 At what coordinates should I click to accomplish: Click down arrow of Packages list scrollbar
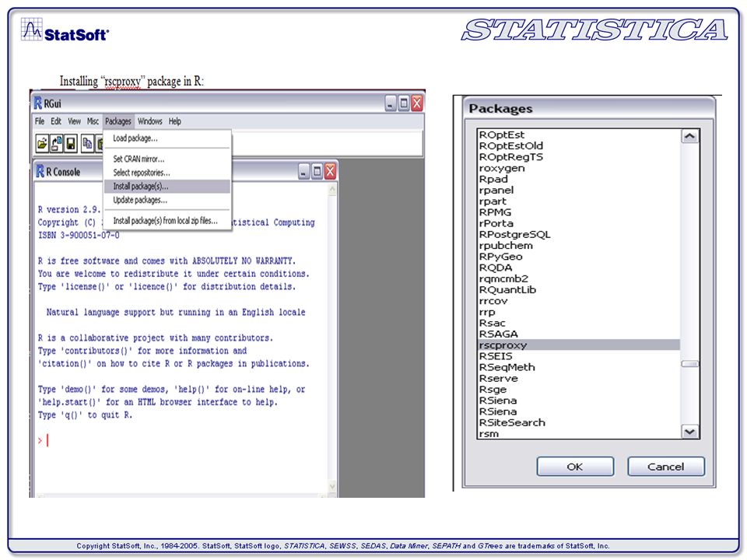(x=689, y=432)
